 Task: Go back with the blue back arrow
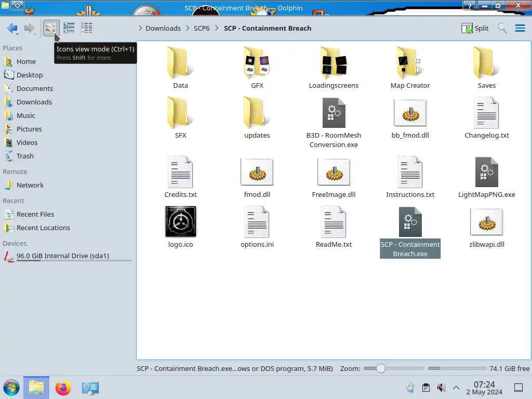click(x=12, y=28)
